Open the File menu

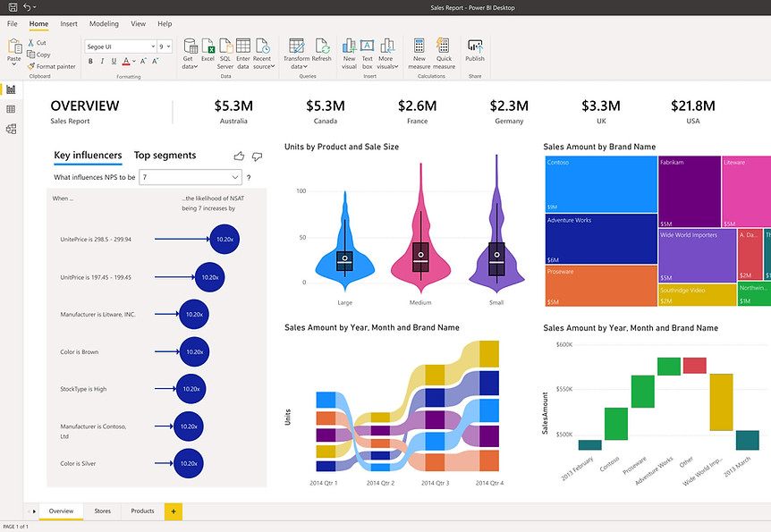[x=13, y=23]
